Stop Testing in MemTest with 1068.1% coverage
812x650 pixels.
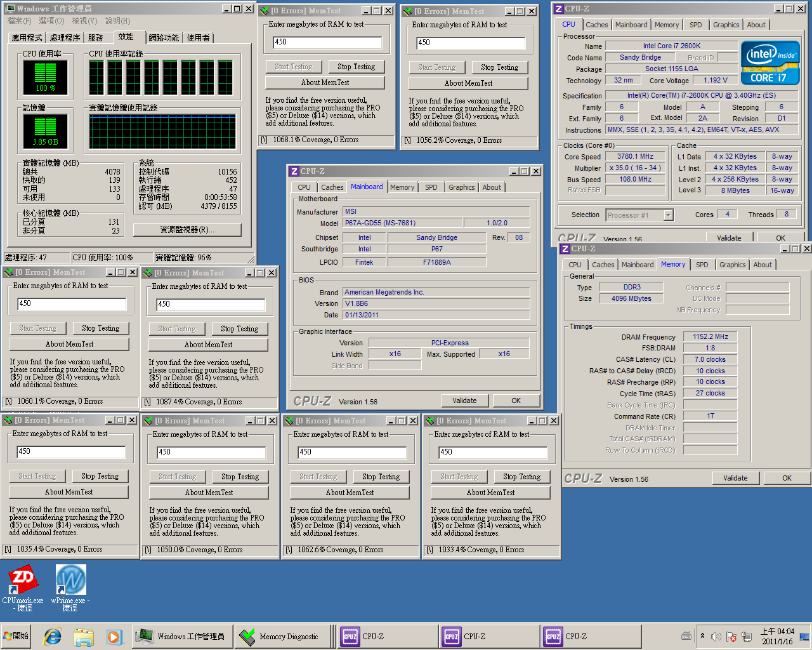click(357, 67)
